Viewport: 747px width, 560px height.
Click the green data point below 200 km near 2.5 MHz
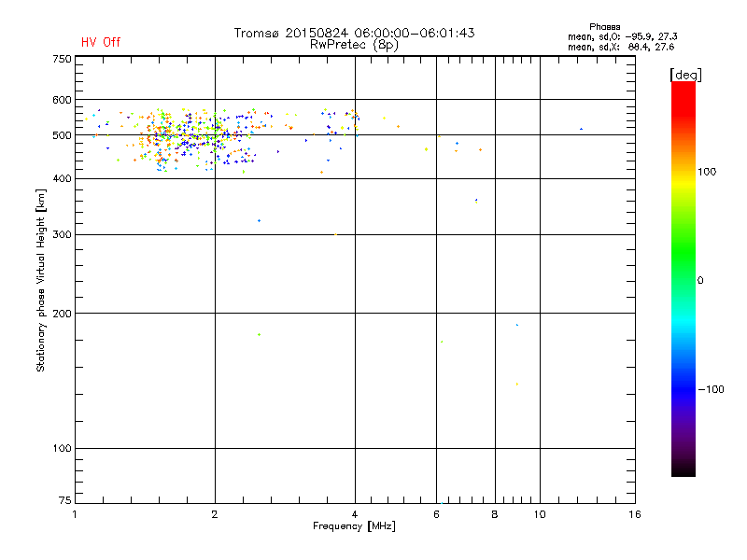click(x=260, y=335)
